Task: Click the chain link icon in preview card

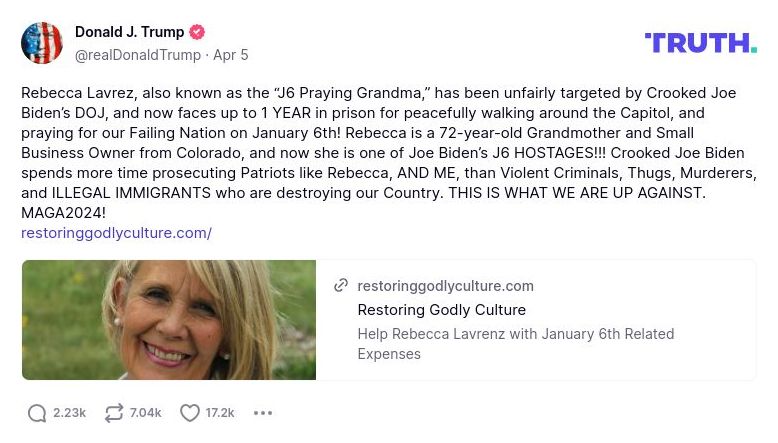Action: coord(341,285)
